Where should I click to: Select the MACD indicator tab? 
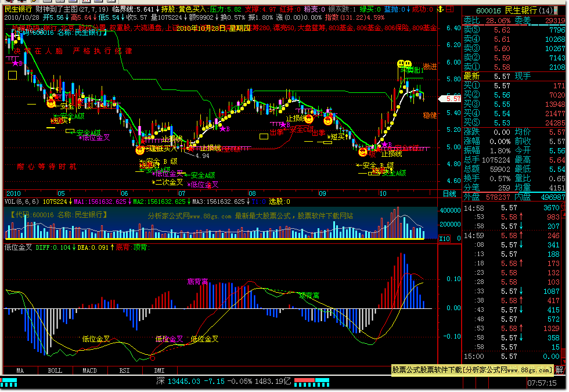coord(89,371)
